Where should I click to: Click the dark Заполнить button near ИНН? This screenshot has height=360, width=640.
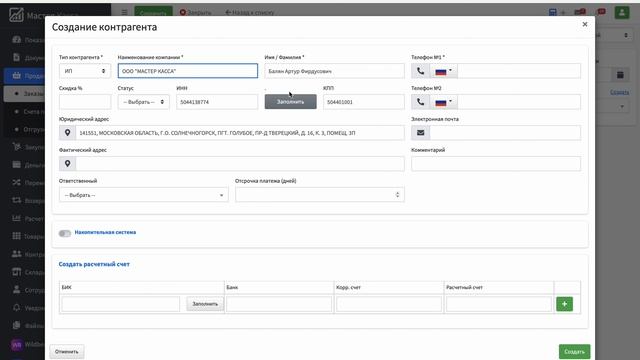[290, 102]
